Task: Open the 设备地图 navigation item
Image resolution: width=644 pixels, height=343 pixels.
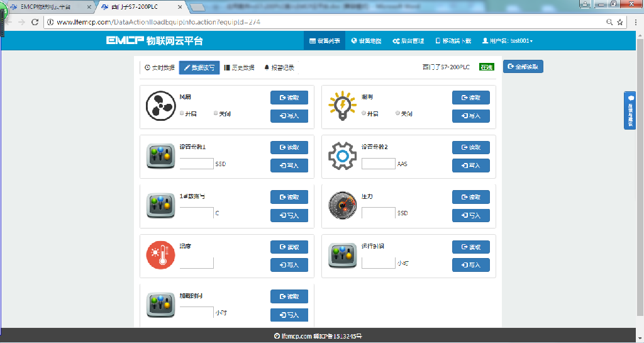Action: 367,41
